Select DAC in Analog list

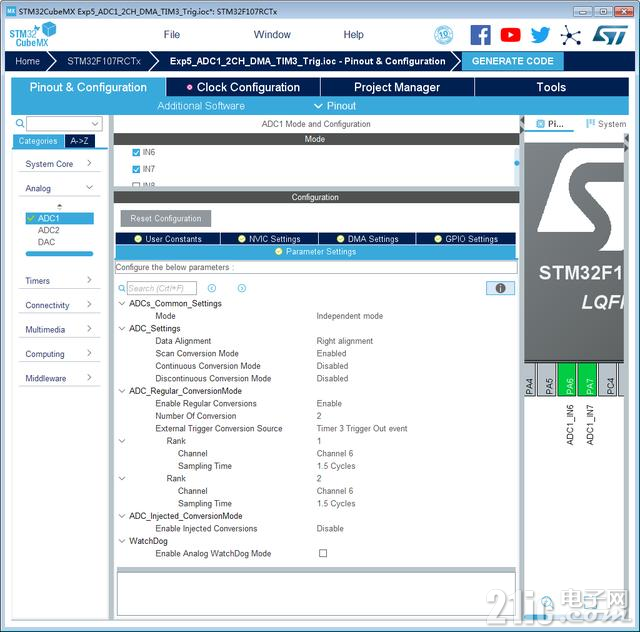coord(46,242)
